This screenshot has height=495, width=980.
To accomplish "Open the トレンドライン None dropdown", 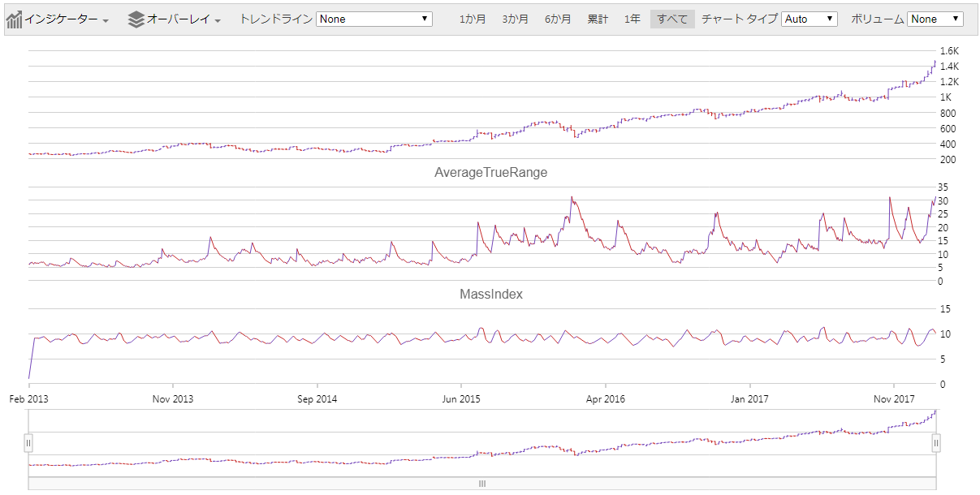I will coord(373,18).
